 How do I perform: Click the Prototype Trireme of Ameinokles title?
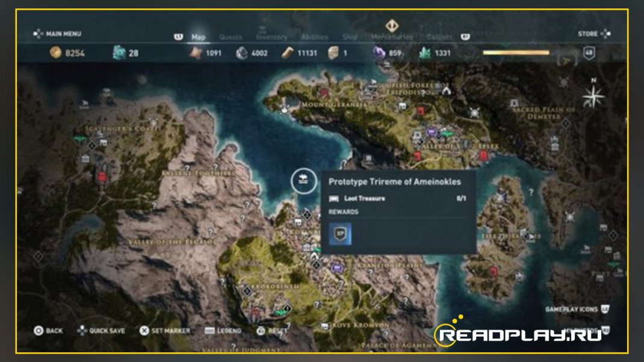(x=395, y=182)
